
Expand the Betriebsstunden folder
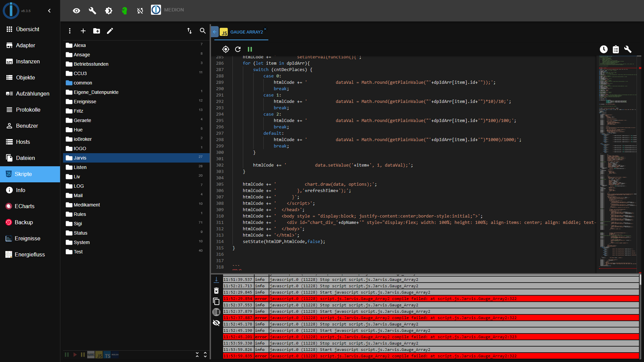tap(136, 64)
